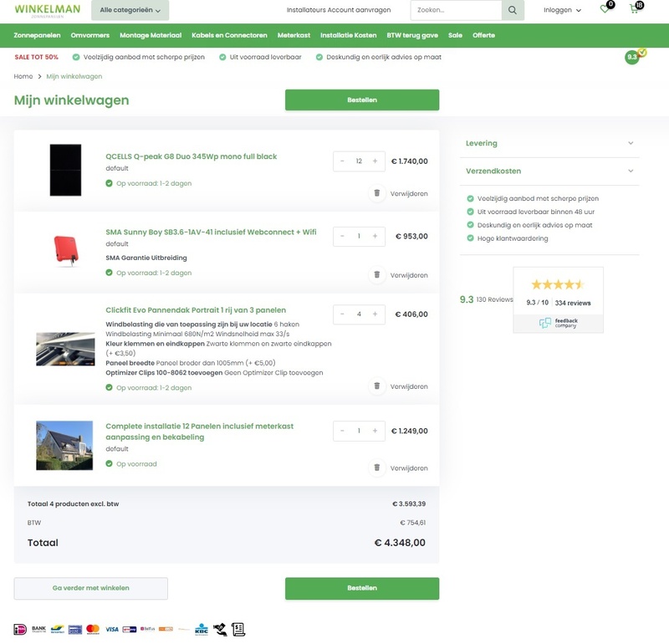Open the Offerte menu item
669x644 pixels.
click(x=483, y=35)
